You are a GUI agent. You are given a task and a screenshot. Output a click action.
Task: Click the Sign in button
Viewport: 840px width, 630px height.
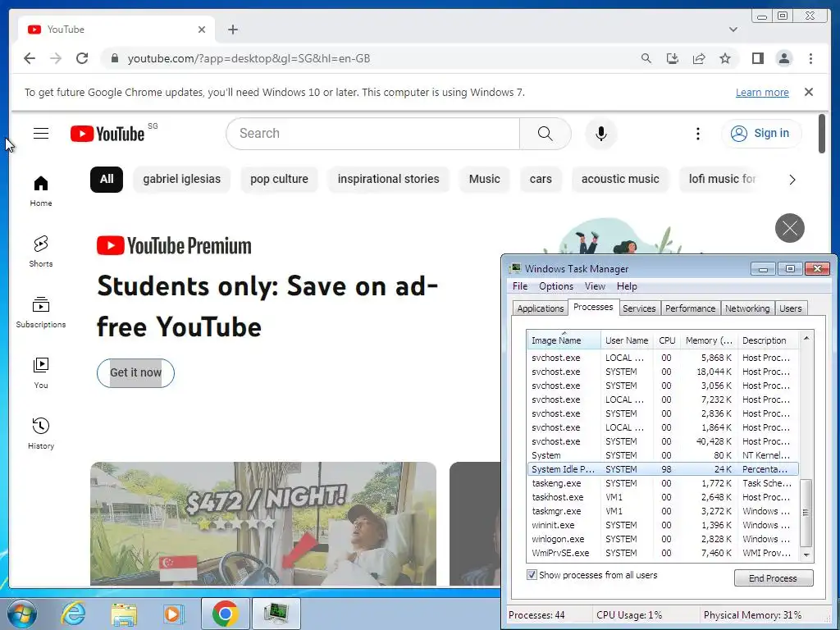tap(760, 134)
